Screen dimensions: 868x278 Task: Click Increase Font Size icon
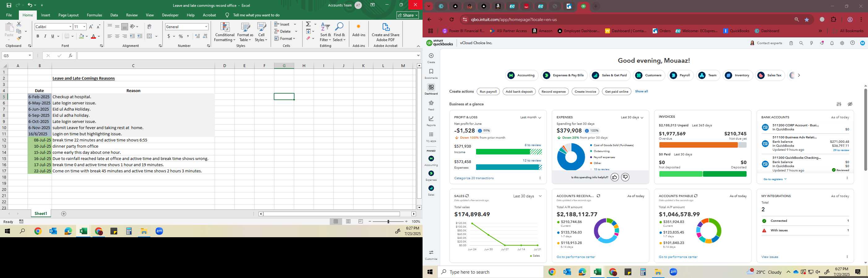click(91, 27)
